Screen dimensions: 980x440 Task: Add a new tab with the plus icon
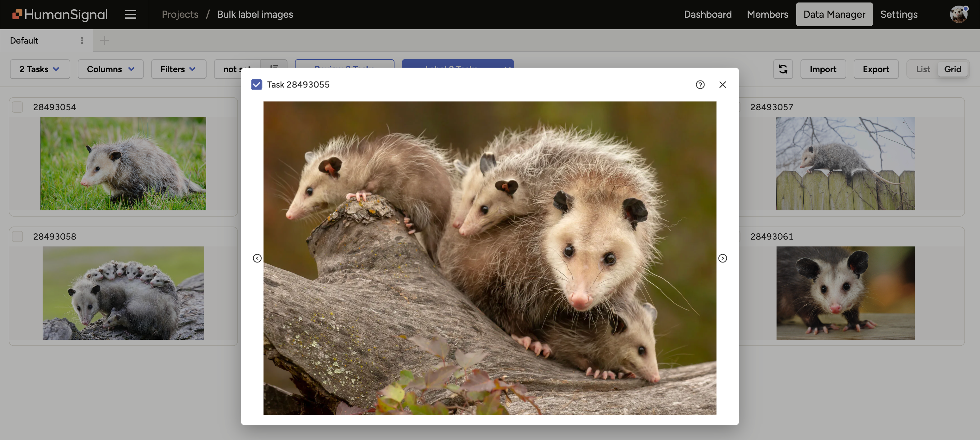click(104, 40)
